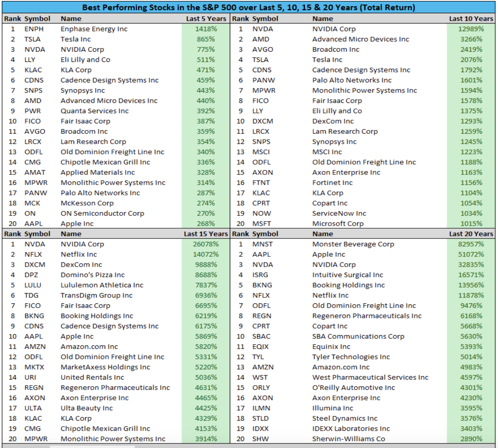This screenshot has width=498, height=448.
Task: Select the DXCM 1293% ten-year return
Action: [471, 121]
